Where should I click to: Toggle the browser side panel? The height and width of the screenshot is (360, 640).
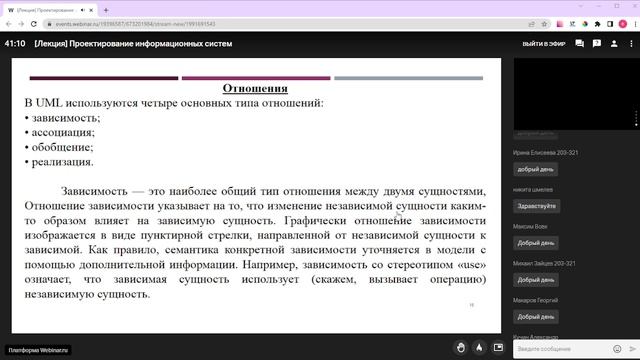610,24
